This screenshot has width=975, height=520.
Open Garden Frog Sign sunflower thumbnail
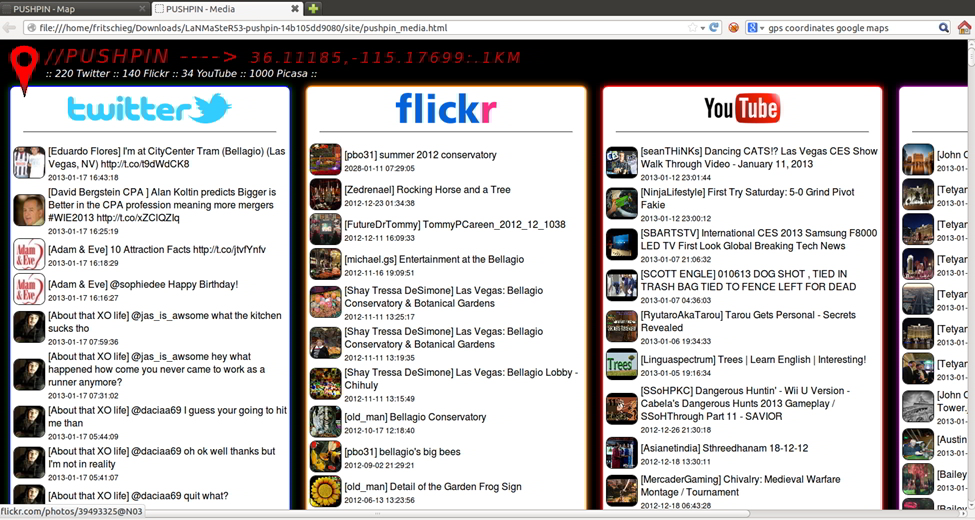326,491
